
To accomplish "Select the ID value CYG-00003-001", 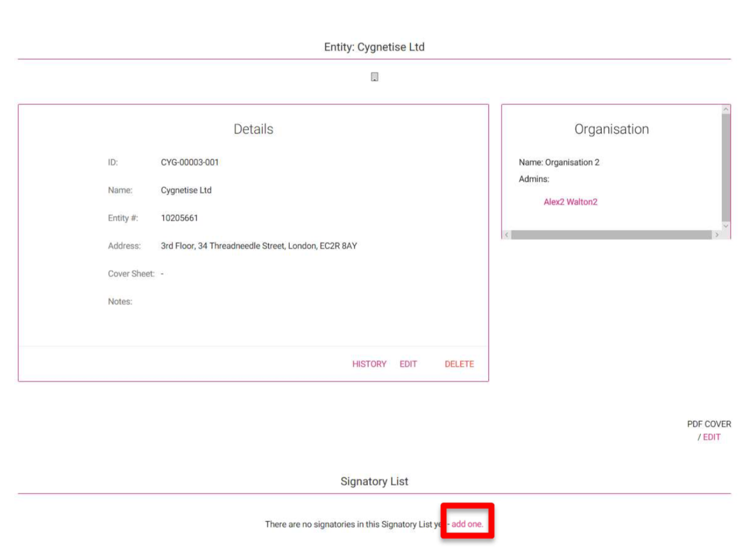I will 190,162.
